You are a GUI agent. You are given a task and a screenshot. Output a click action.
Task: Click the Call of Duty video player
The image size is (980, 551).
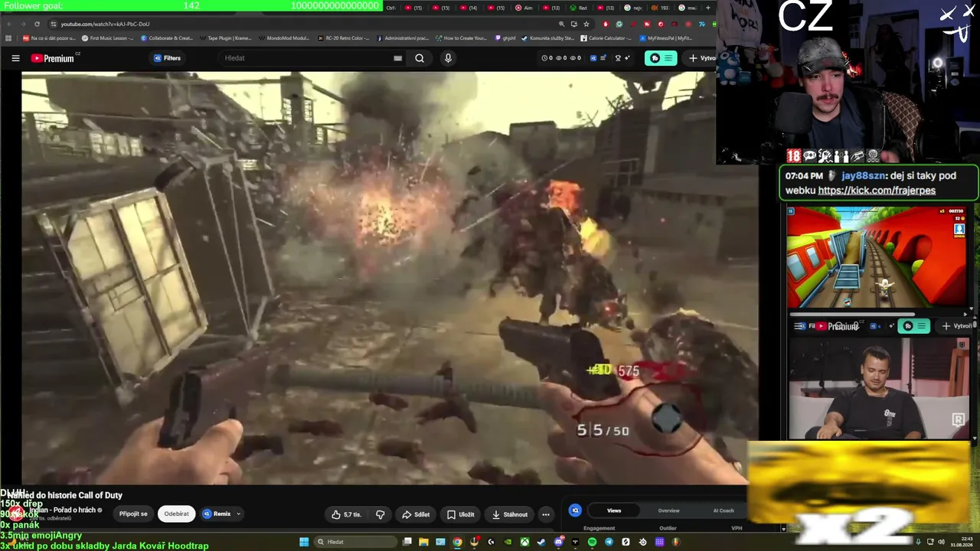(x=390, y=278)
